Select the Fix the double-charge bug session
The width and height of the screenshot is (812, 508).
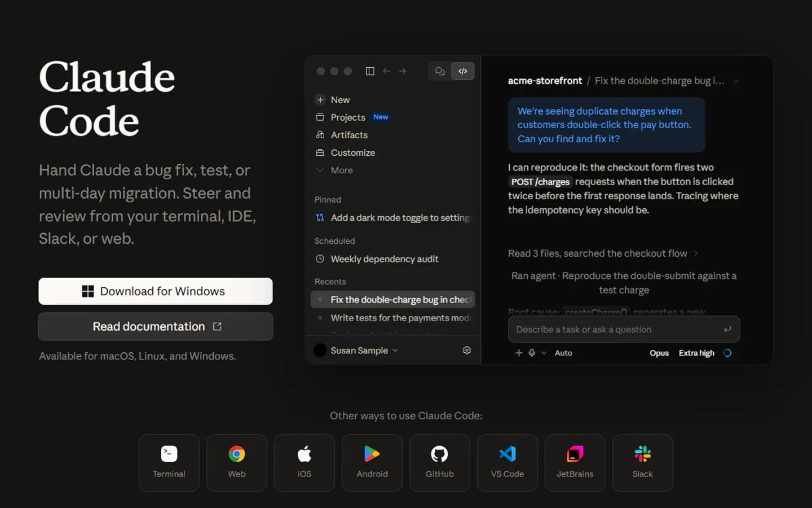pos(392,300)
